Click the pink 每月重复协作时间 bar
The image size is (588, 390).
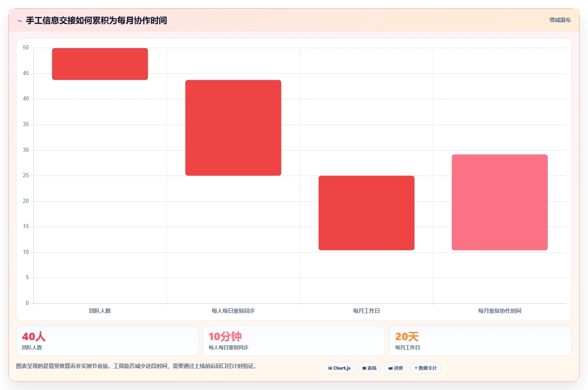(x=500, y=202)
